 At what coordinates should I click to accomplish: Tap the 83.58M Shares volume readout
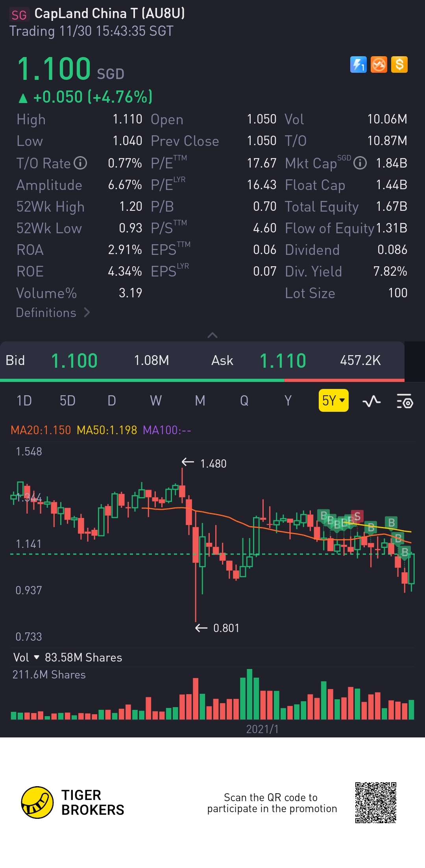tap(83, 657)
